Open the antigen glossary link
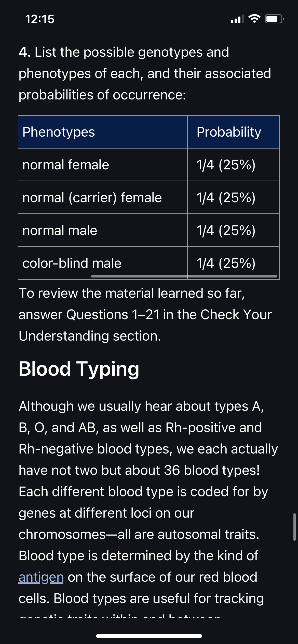Screen dimensions: 298x644 pos(41,577)
